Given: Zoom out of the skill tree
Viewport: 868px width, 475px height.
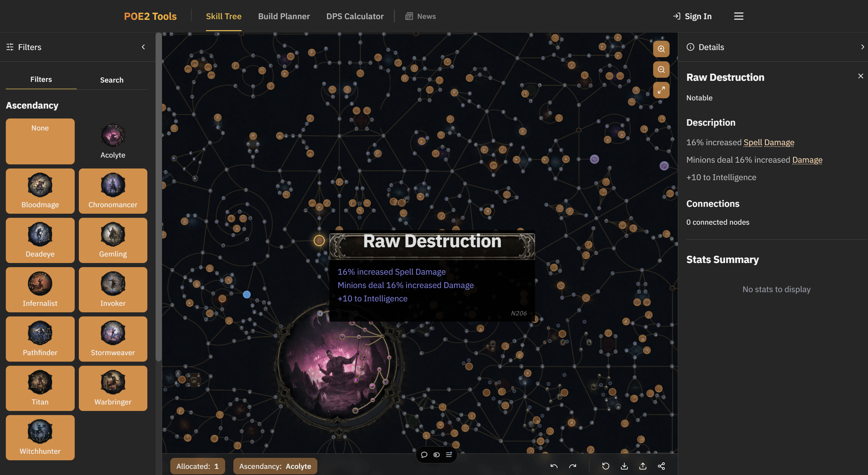Looking at the screenshot, I should tap(661, 70).
